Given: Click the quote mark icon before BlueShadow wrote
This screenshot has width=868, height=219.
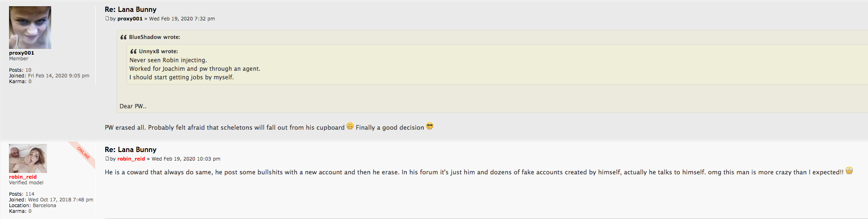Looking at the screenshot, I should [x=123, y=37].
